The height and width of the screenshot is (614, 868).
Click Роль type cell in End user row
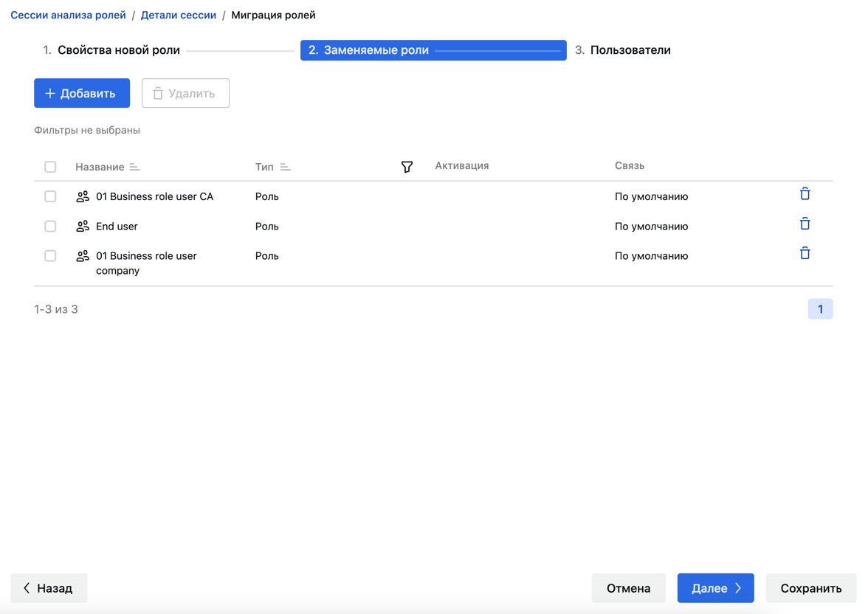(x=267, y=227)
